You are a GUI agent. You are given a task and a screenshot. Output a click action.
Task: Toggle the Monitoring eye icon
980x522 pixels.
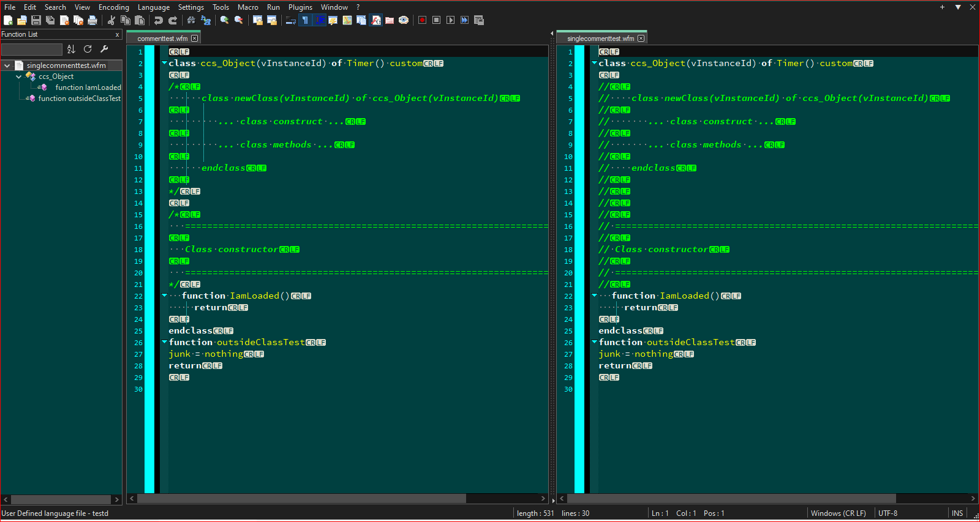point(404,20)
